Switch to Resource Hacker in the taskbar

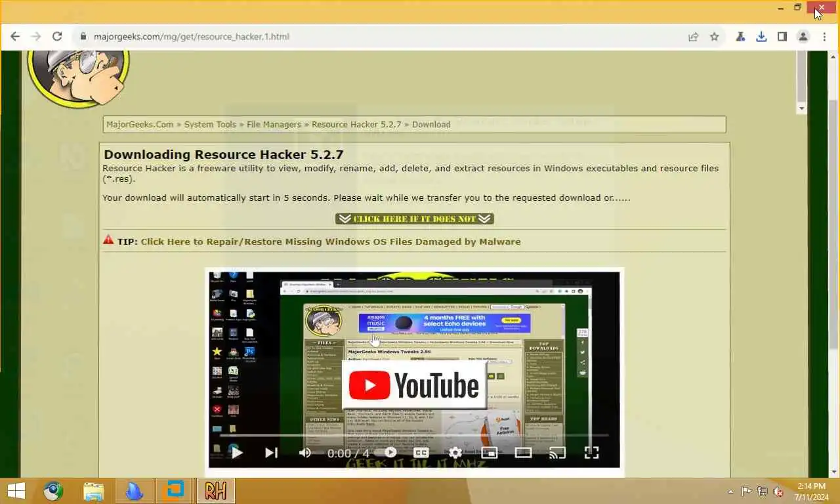point(215,491)
